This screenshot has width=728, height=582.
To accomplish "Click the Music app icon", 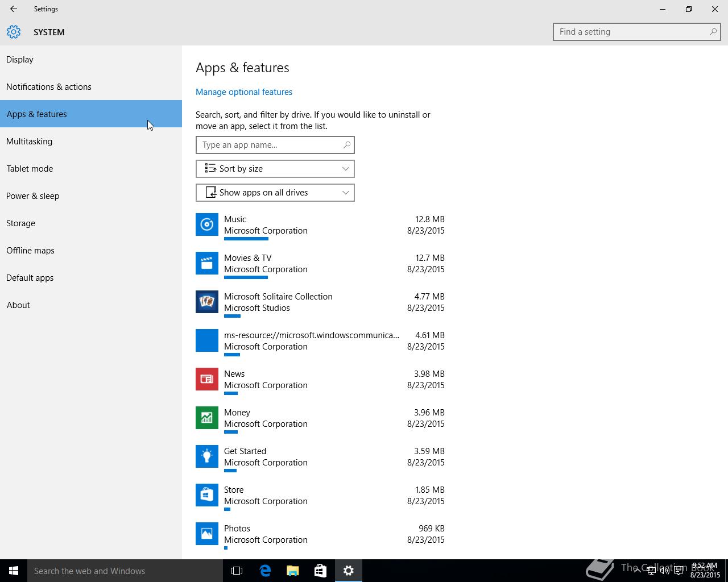I will tap(207, 225).
